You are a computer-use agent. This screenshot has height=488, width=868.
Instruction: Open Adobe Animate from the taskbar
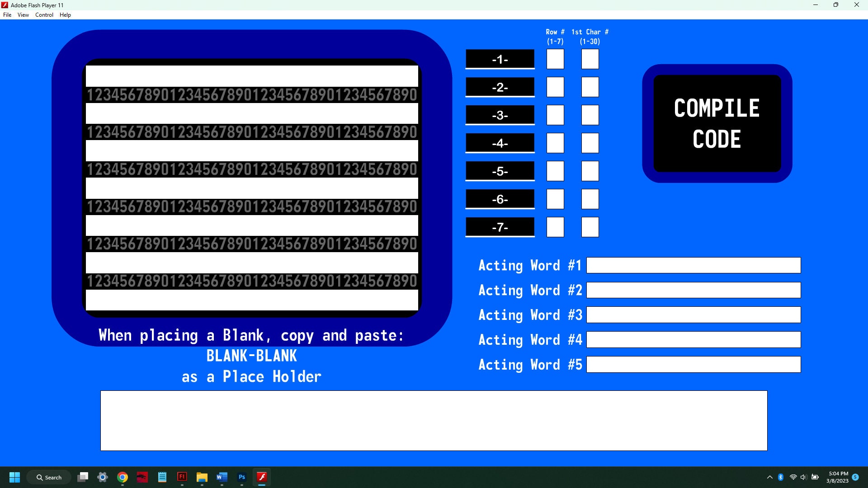click(x=182, y=477)
